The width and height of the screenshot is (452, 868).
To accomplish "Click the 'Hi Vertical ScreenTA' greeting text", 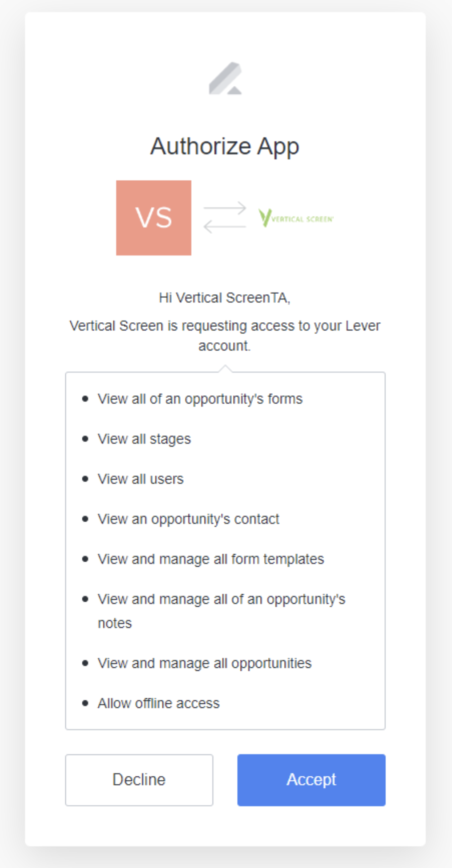I will coord(225,298).
